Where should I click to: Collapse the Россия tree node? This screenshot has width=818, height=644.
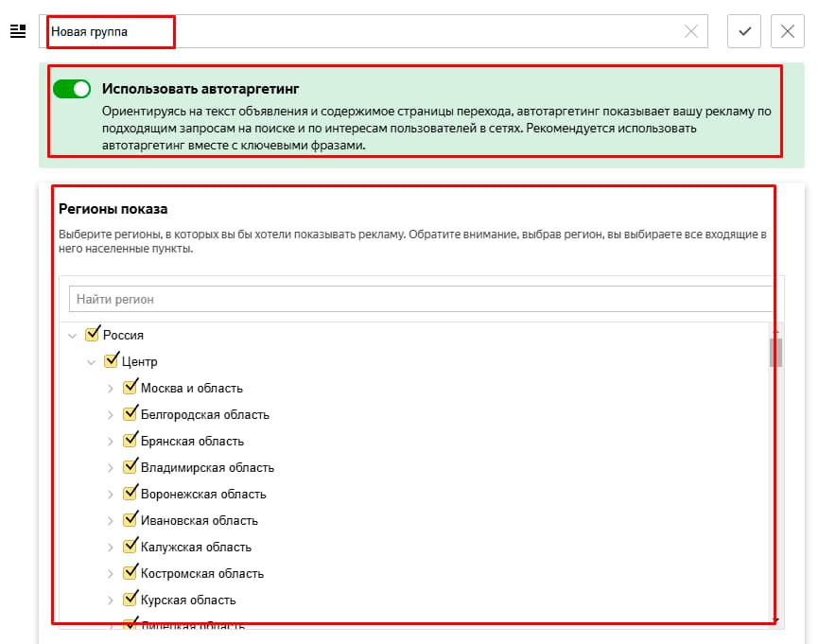click(73, 335)
